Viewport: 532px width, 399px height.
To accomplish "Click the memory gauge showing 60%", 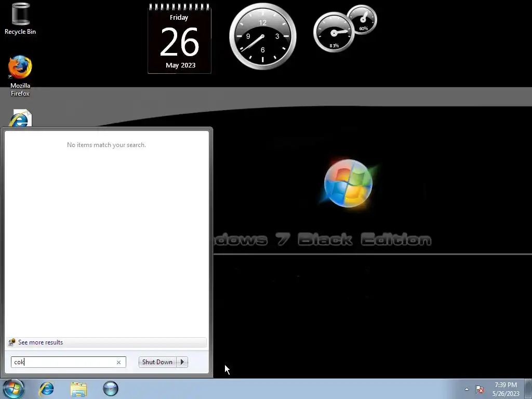I will (x=363, y=20).
